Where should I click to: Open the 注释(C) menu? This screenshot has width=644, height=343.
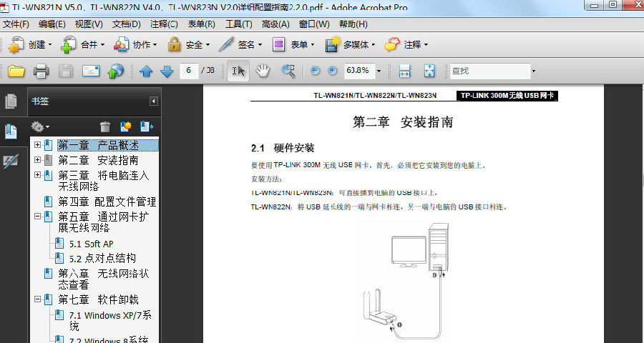(164, 24)
